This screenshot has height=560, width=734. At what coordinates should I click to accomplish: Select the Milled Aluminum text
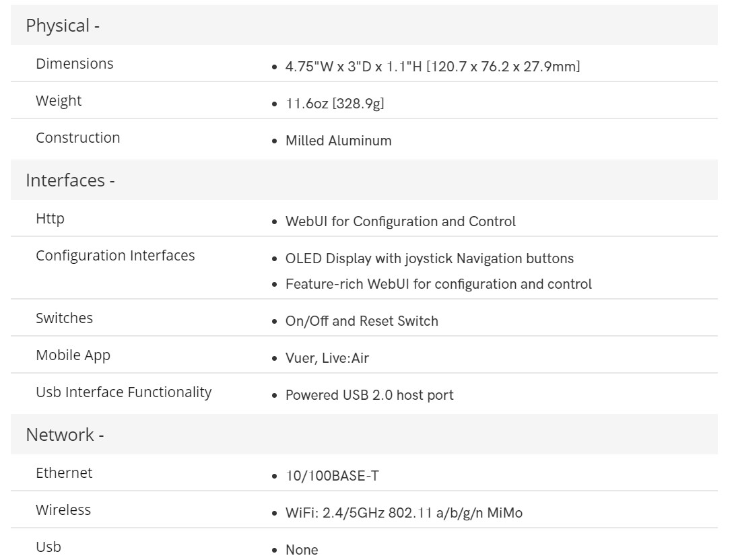click(339, 141)
